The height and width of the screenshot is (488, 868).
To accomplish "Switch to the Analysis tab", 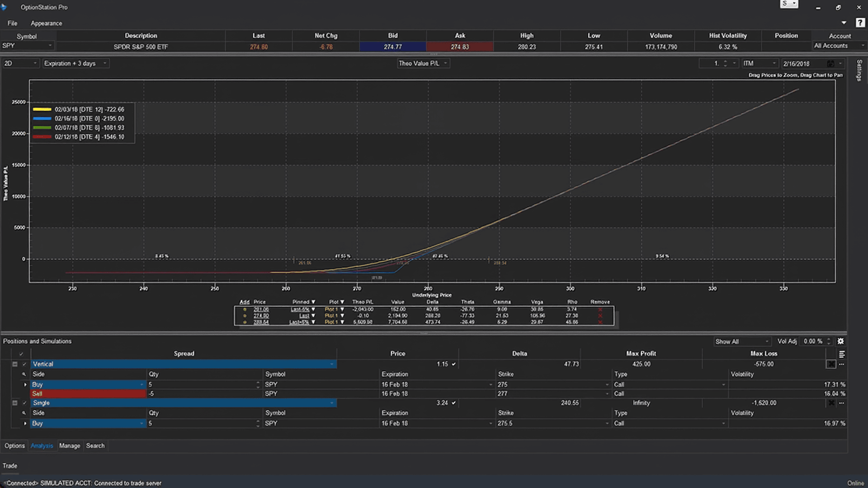I will 42,446.
